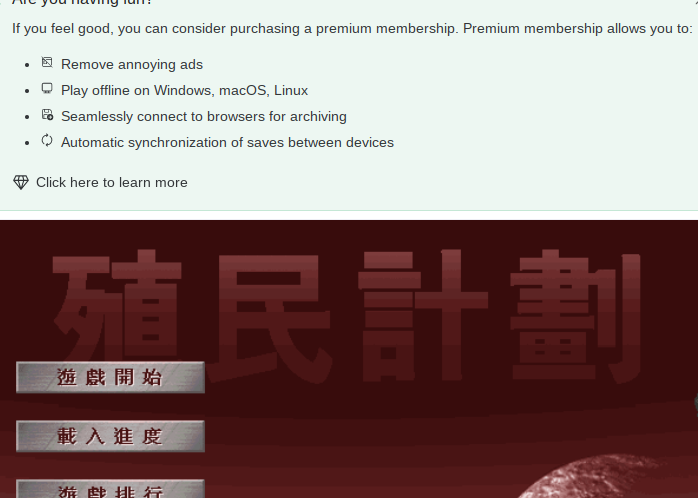Select the 'Remove annoying ads' list item
Screen dimensions: 698x498
[x=132, y=65]
